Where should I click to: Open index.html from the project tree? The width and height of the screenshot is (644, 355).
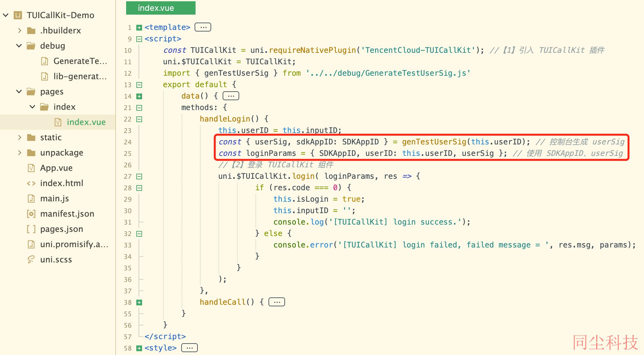(x=62, y=183)
